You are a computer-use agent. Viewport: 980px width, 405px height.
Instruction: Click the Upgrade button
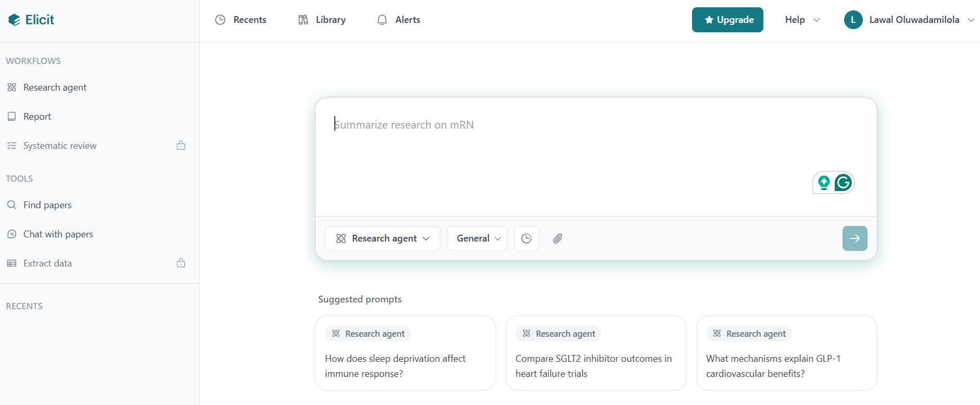(x=727, y=20)
